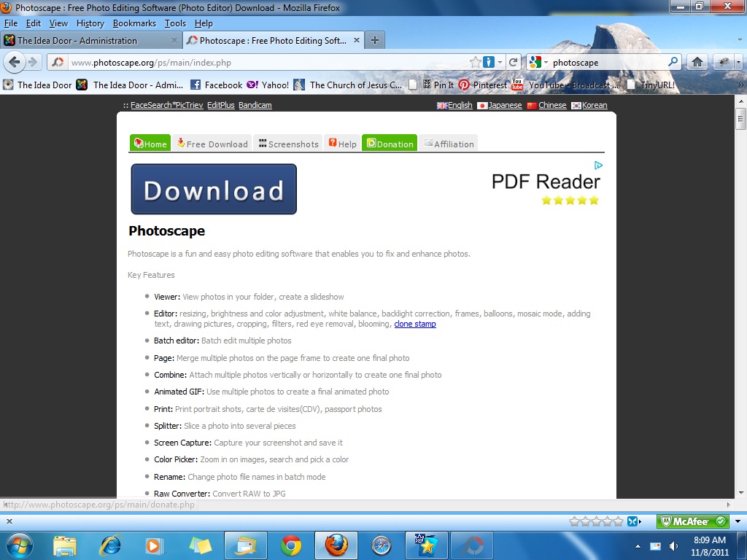Open the gold star taskbar app
747x560 pixels.
tap(426, 545)
